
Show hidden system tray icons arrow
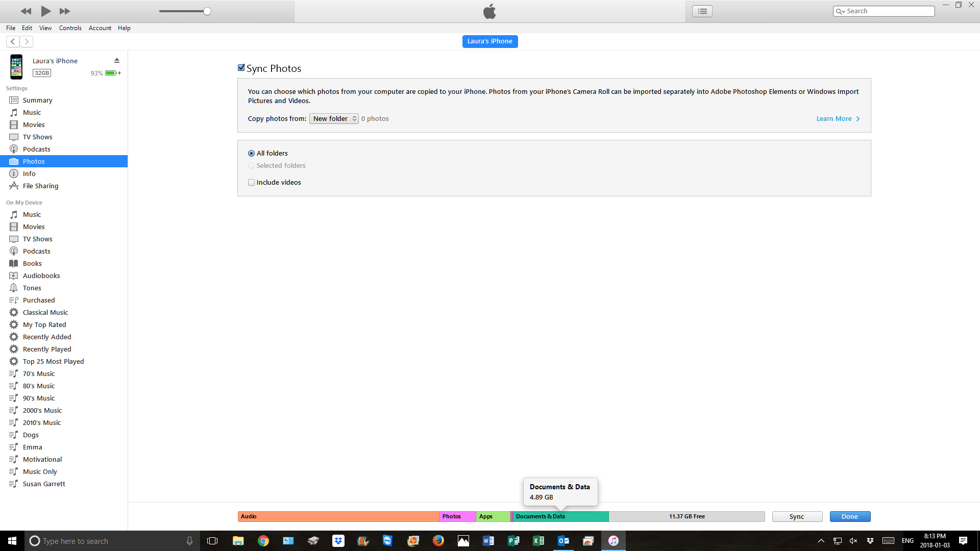click(x=821, y=541)
